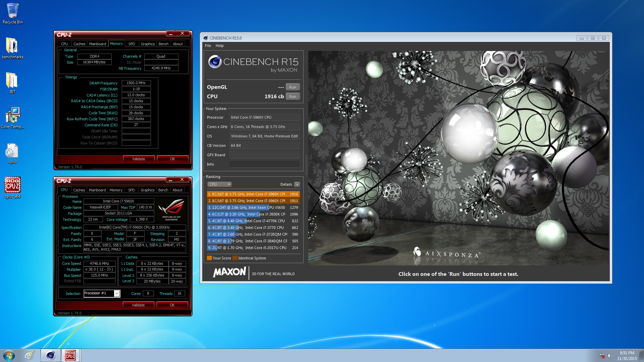The height and width of the screenshot is (362, 644).
Task: Select Memory tab in lower CPU-Z window
Action: [x=116, y=190]
